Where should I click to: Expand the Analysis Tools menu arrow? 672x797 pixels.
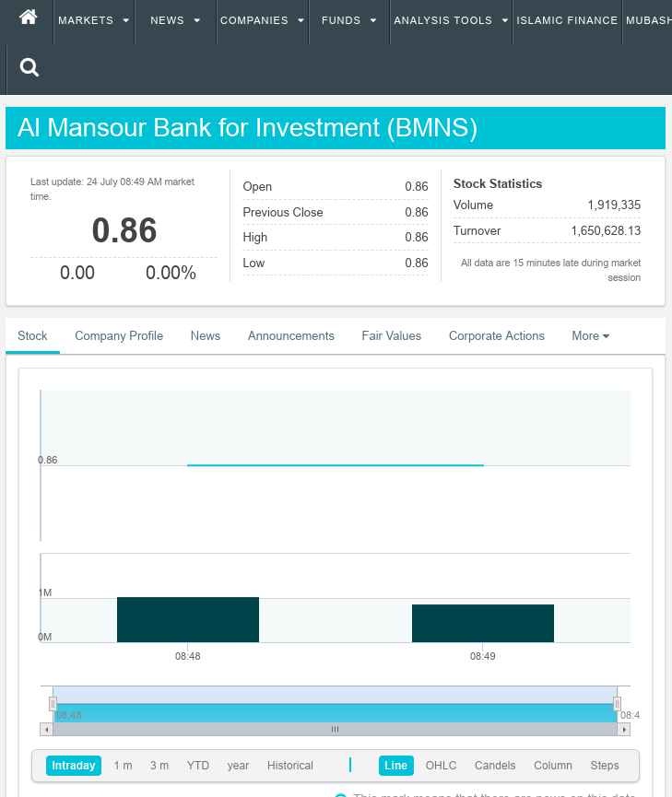504,21
